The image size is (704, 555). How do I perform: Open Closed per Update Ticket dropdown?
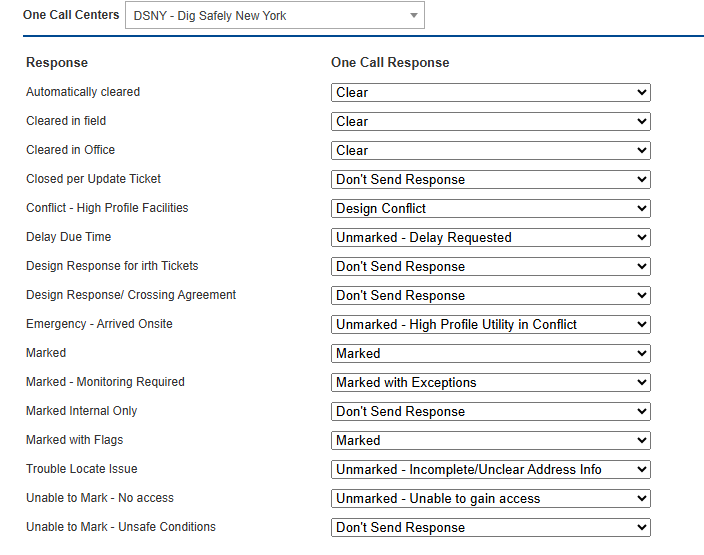491,180
